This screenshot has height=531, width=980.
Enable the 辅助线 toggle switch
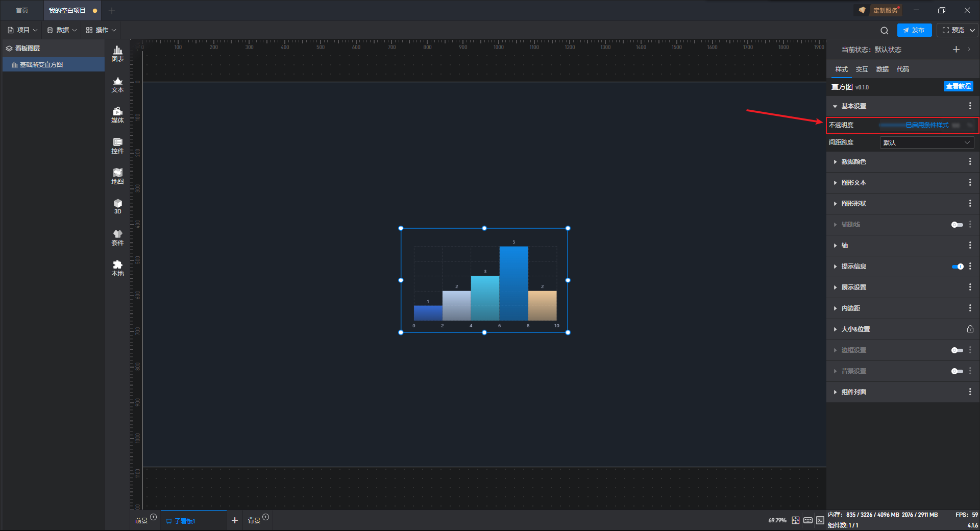coord(957,225)
